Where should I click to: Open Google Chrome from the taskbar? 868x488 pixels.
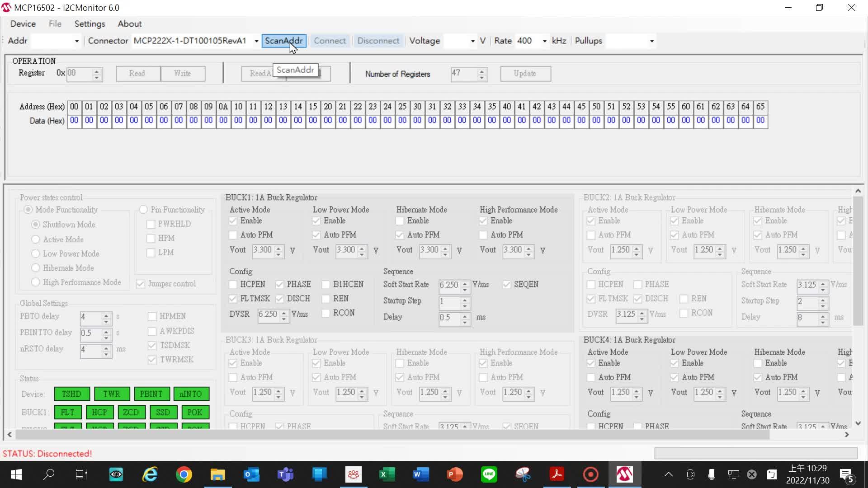coord(184,474)
